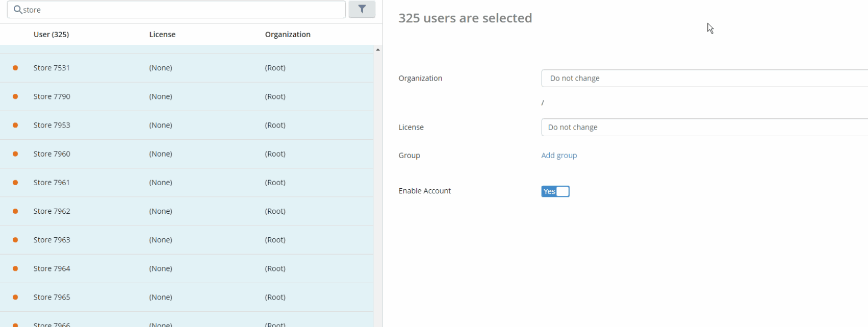Click the filter funnel icon

[x=362, y=9]
